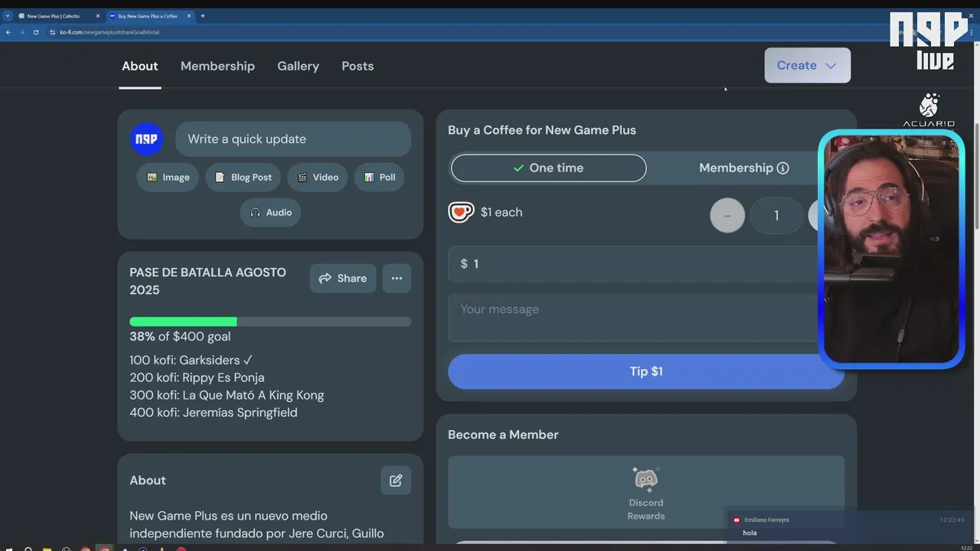Viewport: 980px width, 551px height.
Task: Select the One time payment option
Action: coord(548,168)
